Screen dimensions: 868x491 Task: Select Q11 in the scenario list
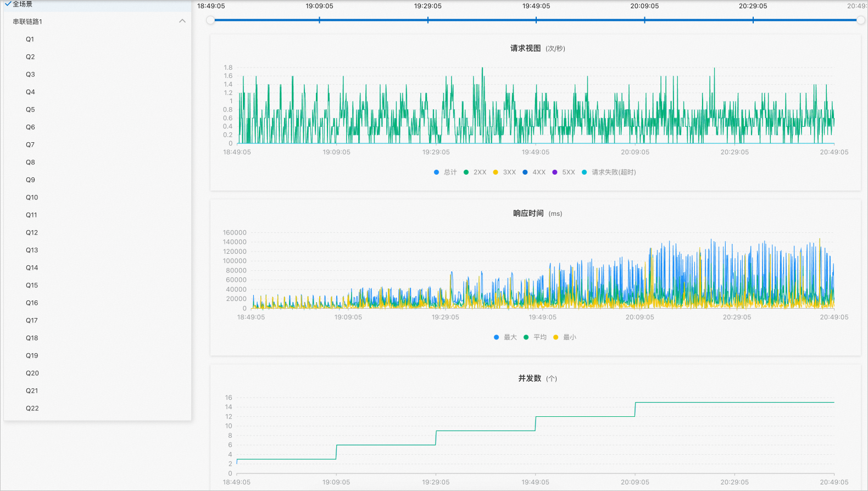point(97,215)
